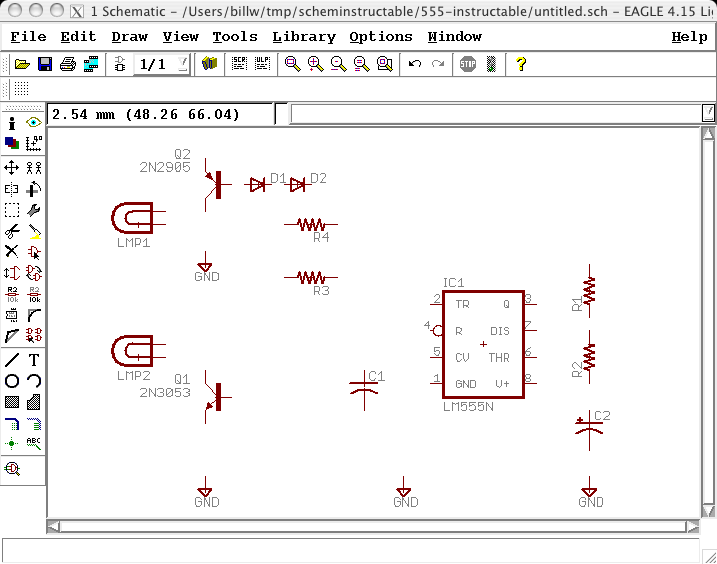Select the Cut scissors tool
717x564 pixels.
(12, 231)
